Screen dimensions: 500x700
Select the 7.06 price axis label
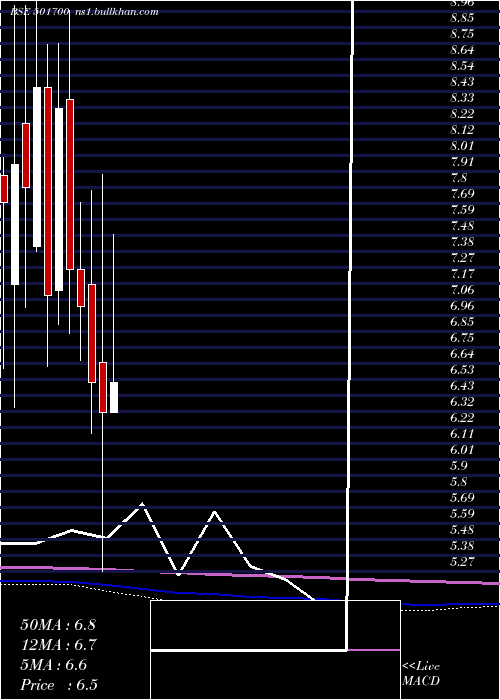[462, 290]
